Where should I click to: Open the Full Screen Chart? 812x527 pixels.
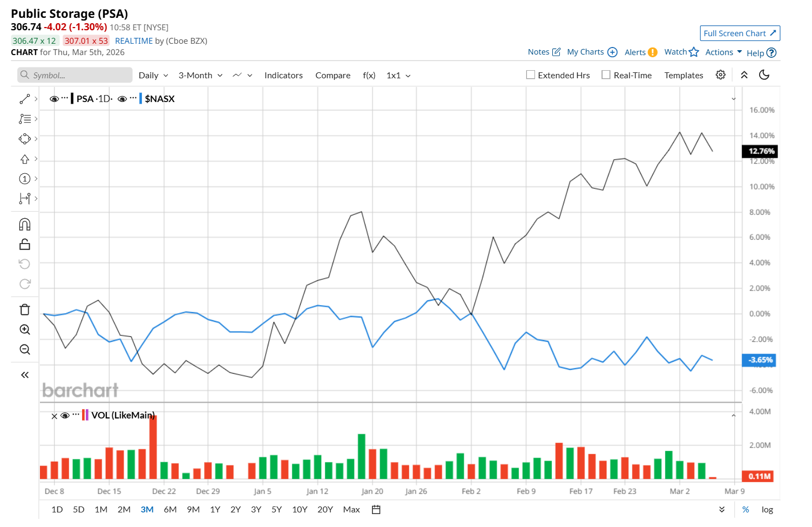coord(740,33)
